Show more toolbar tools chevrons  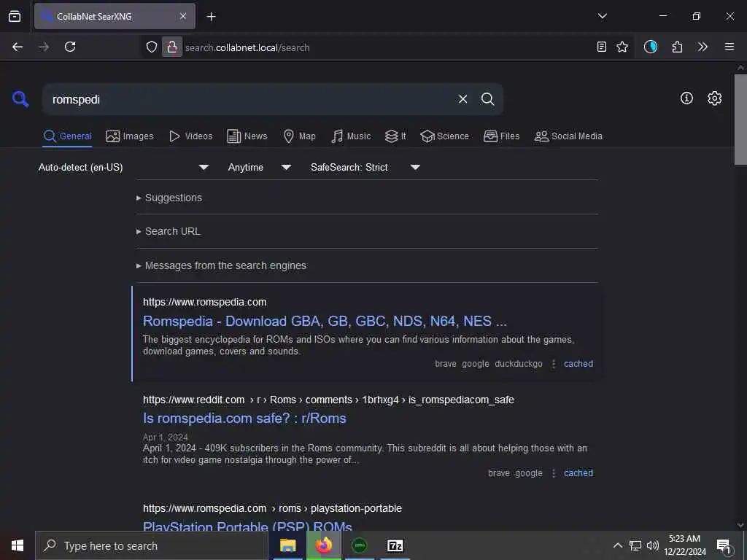[x=703, y=47]
